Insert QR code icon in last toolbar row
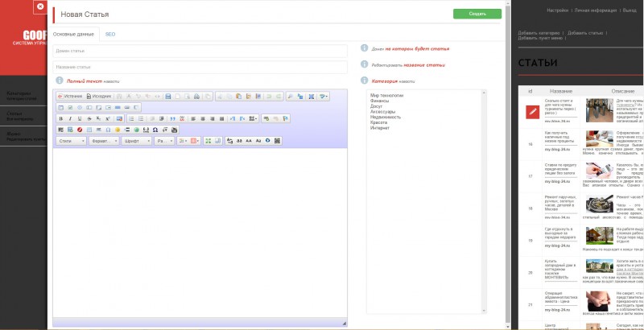The width and height of the screenshot is (644, 330). pos(277,141)
